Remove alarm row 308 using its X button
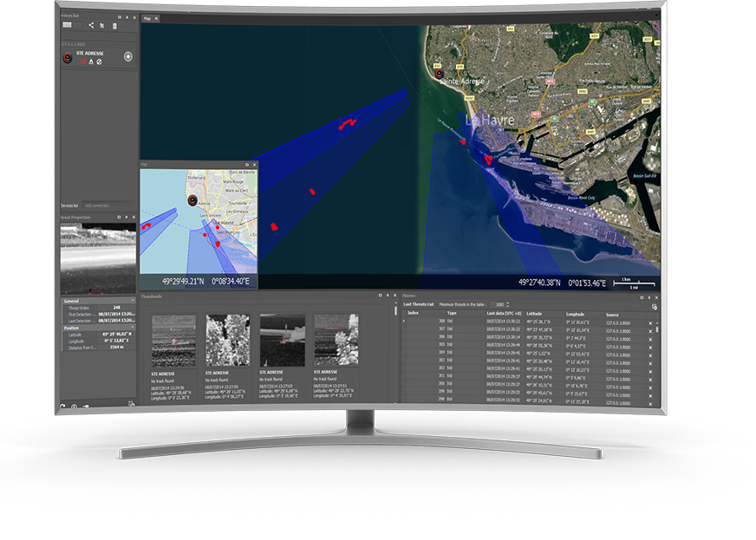The image size is (756, 540). point(652,321)
